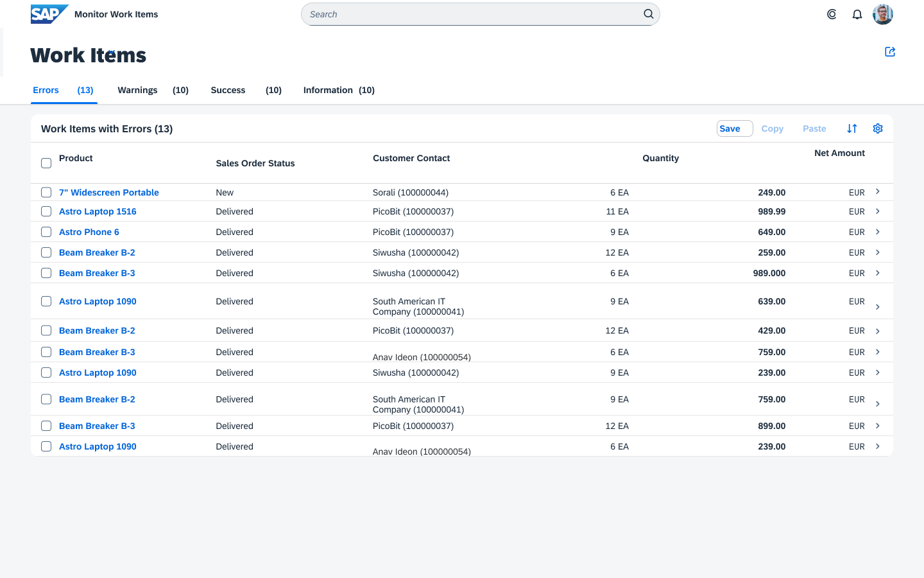
Task: Switch to the Warnings tab
Action: click(153, 90)
